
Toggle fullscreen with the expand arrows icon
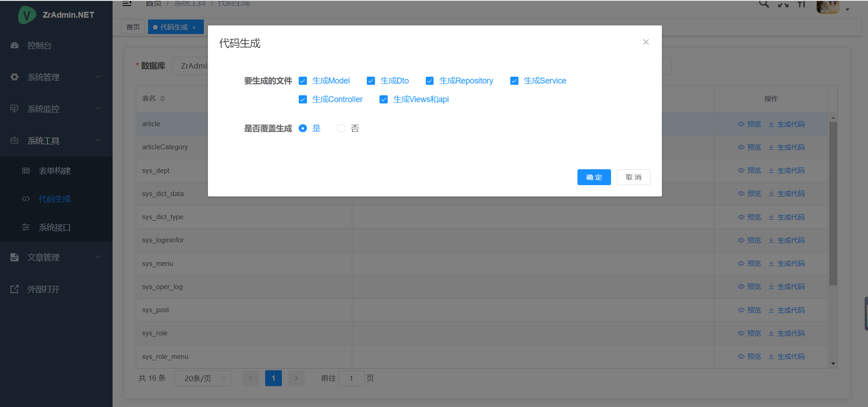[783, 5]
